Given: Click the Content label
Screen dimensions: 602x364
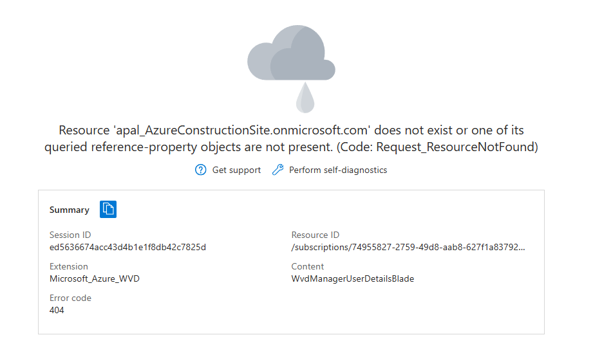Looking at the screenshot, I should [x=308, y=266].
